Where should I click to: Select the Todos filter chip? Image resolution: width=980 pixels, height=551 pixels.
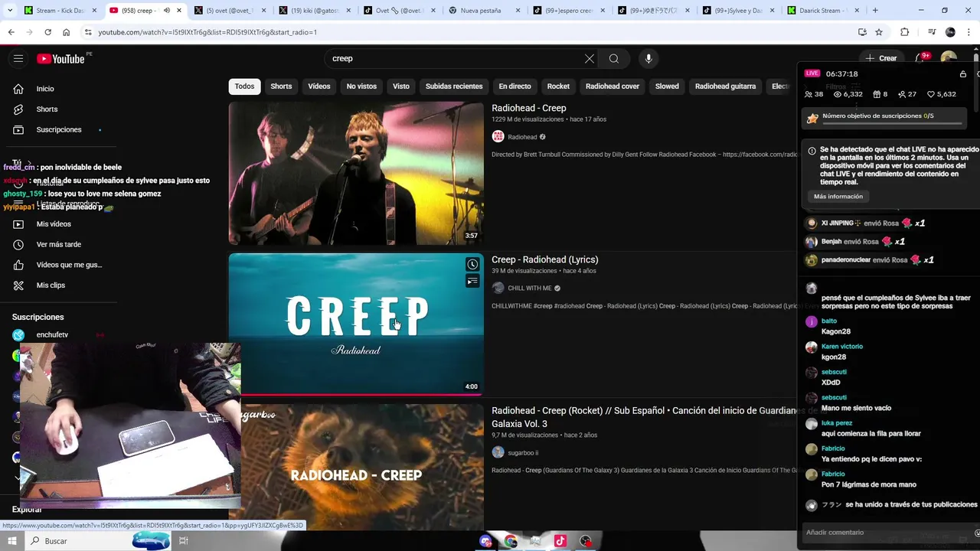(244, 86)
